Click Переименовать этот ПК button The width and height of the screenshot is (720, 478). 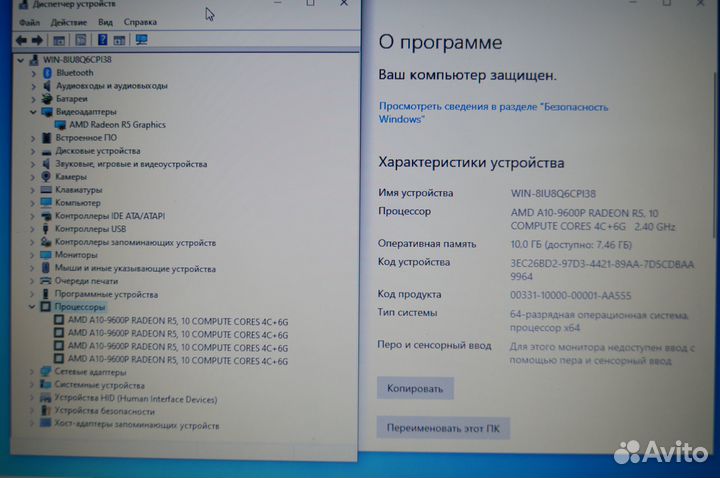pyautogui.click(x=443, y=428)
